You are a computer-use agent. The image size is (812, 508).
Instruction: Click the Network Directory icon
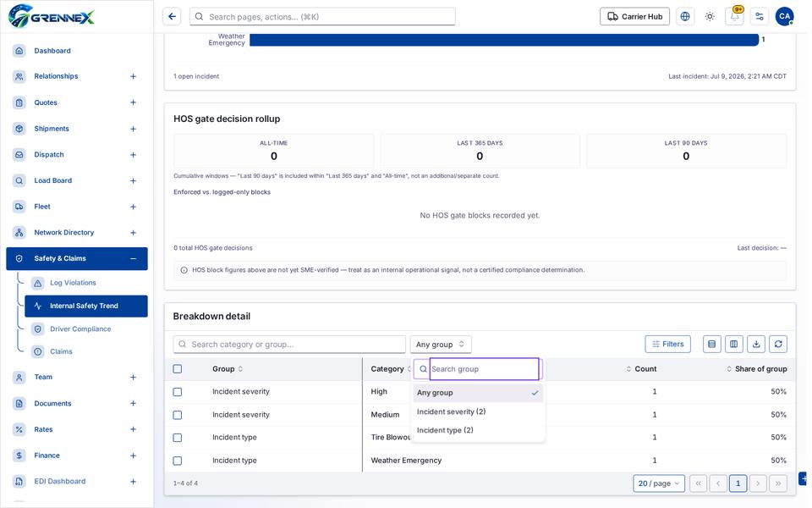(19, 232)
